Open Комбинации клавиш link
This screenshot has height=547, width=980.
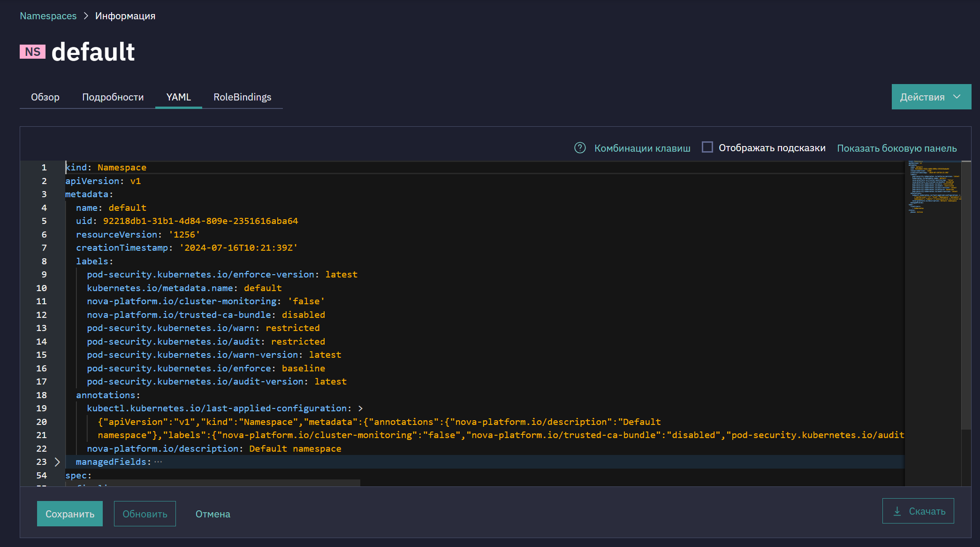point(642,148)
